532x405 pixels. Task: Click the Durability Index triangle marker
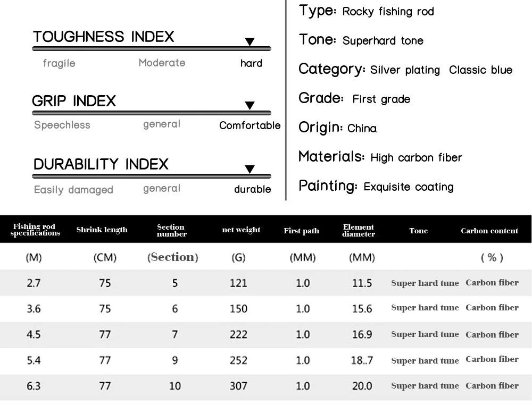(x=250, y=170)
